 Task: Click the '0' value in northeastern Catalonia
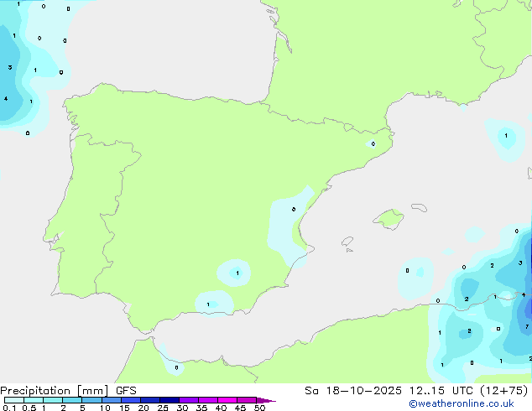pos(373,144)
